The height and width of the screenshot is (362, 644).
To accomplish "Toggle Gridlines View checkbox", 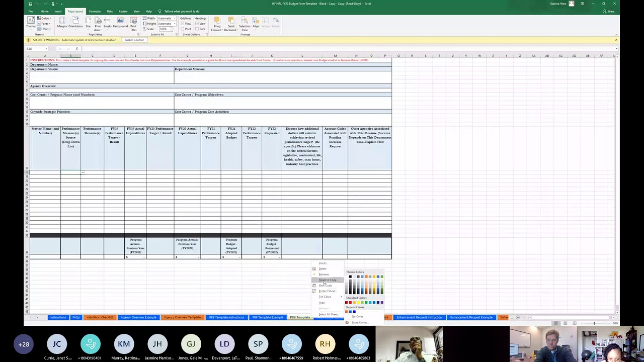I will pos(184,24).
